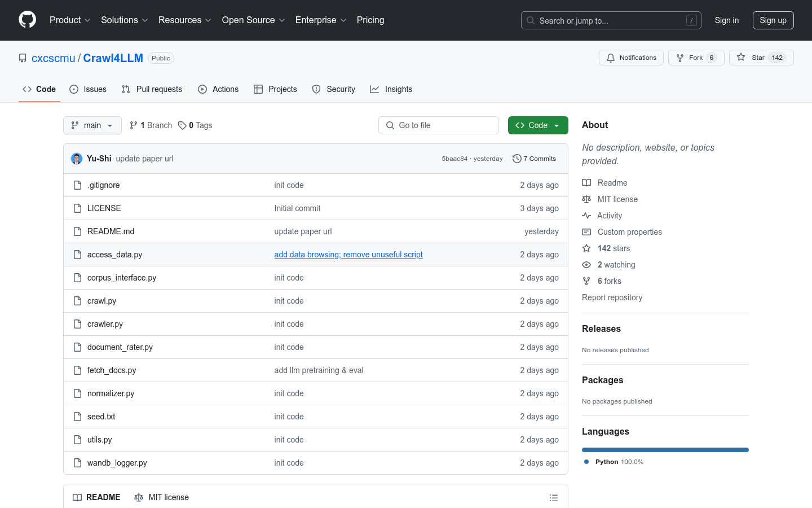Open Python 100.0% language link
The width and height of the screenshot is (812, 508).
614,462
